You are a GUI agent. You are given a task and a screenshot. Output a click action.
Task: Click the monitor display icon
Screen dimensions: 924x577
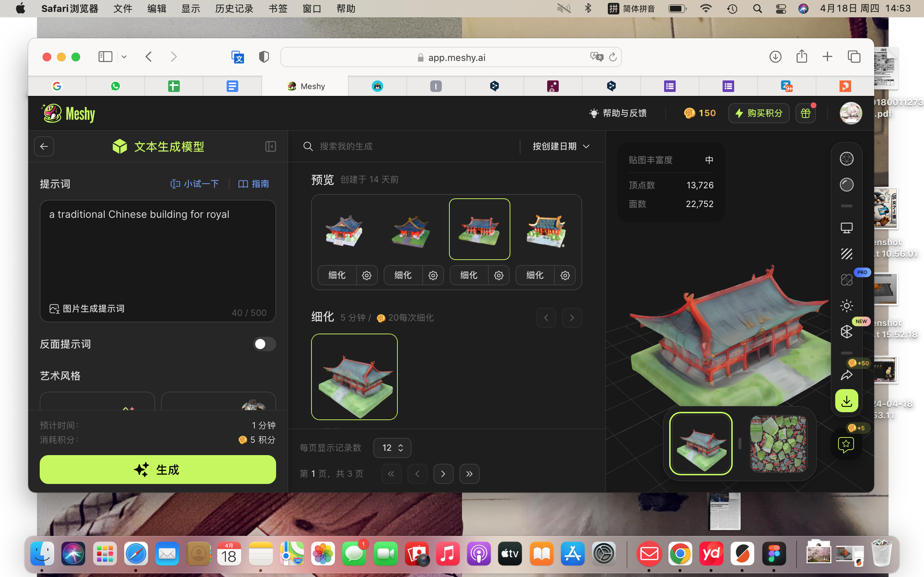(846, 228)
